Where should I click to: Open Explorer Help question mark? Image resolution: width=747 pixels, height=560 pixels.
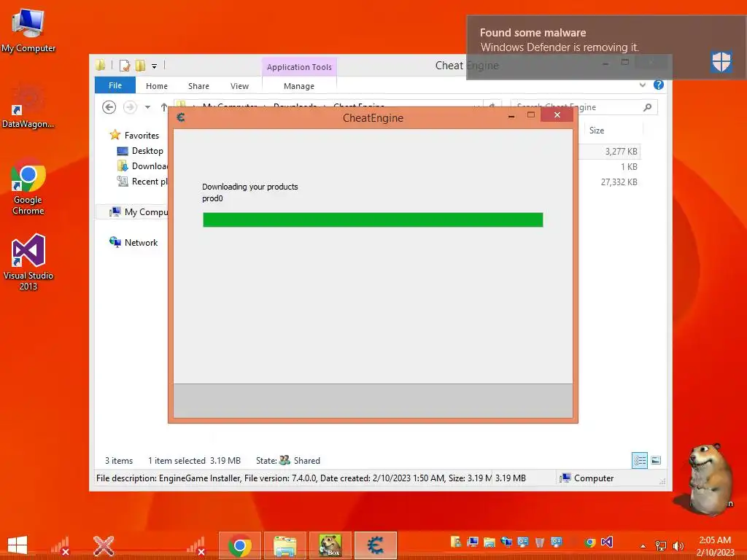pos(659,85)
